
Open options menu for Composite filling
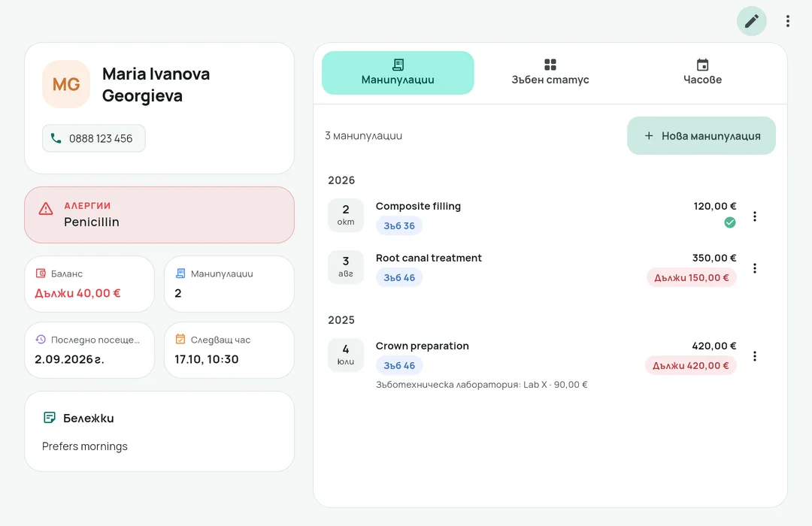[755, 216]
